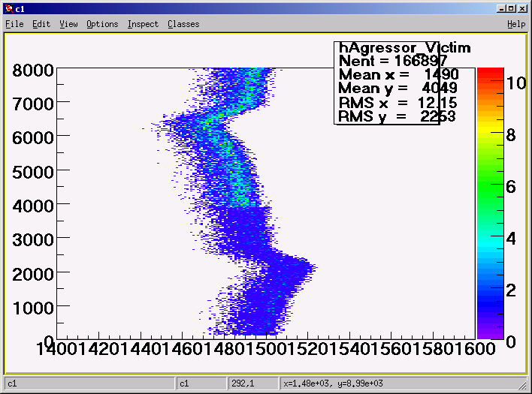Click the first c1 field in the status bar
Screen dimensions: 532x394
coord(89,383)
